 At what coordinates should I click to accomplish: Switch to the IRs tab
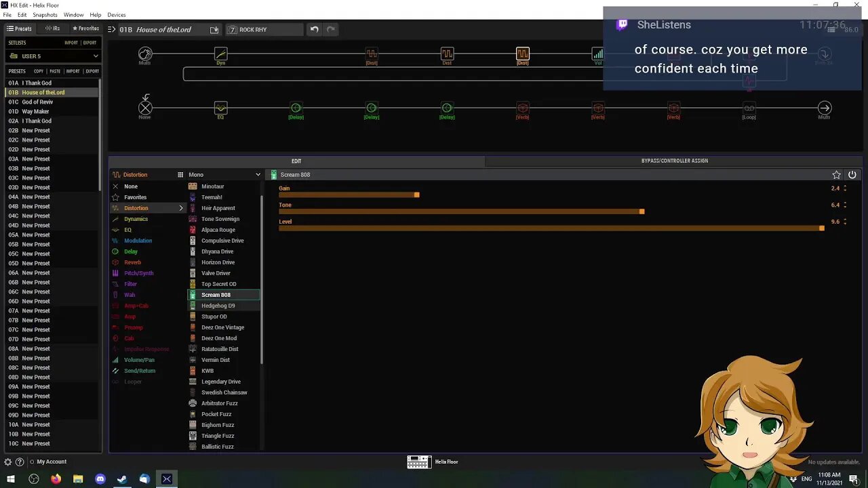(x=52, y=28)
